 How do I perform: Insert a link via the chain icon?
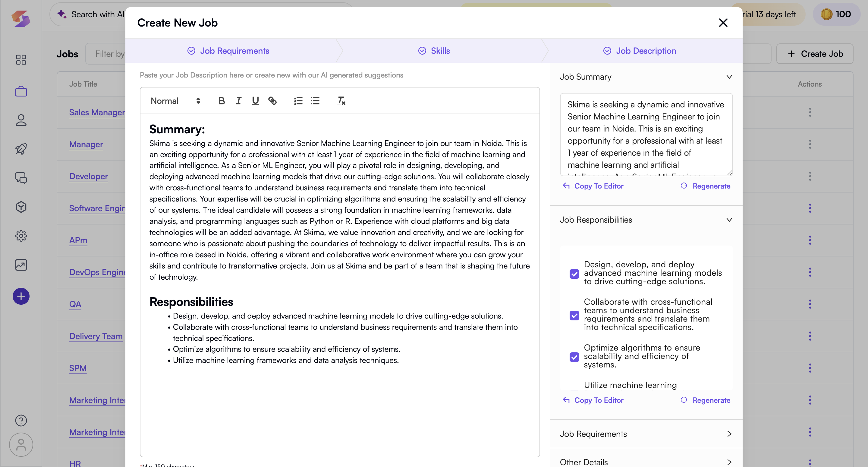[x=272, y=101]
